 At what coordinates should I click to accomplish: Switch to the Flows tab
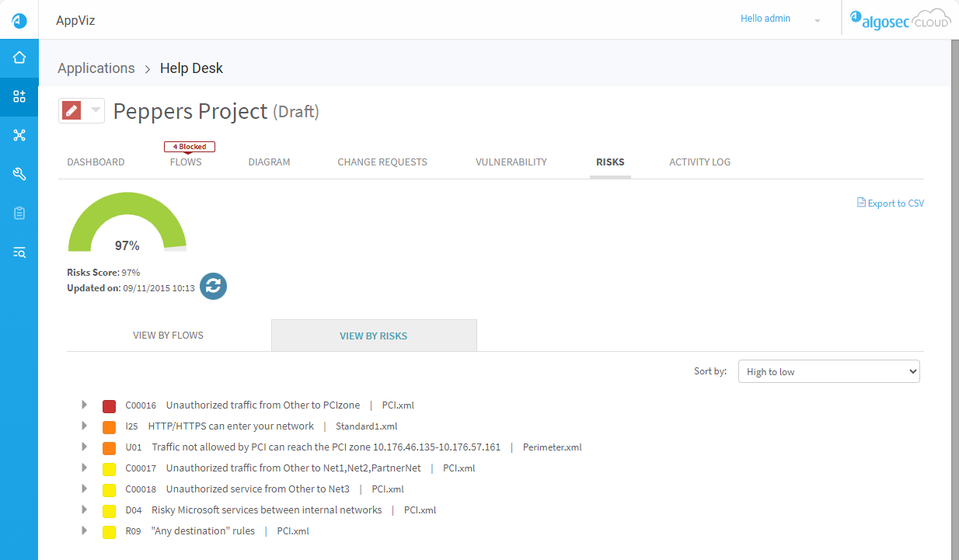186,162
